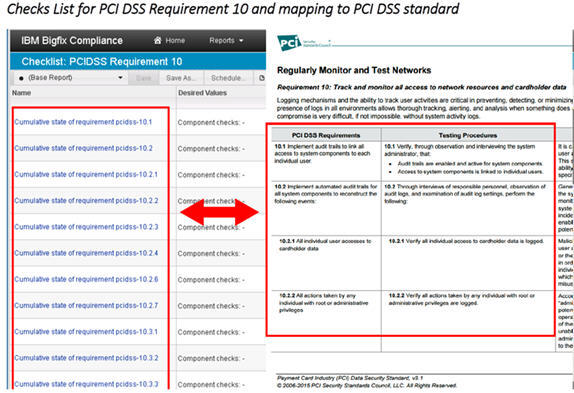
Task: Click Component checks cell in pcidss-10.2.1 row
Action: [211, 175]
